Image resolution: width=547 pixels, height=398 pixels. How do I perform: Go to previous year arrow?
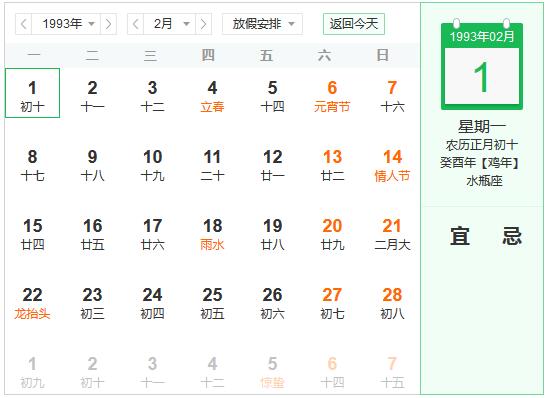[x=23, y=24]
